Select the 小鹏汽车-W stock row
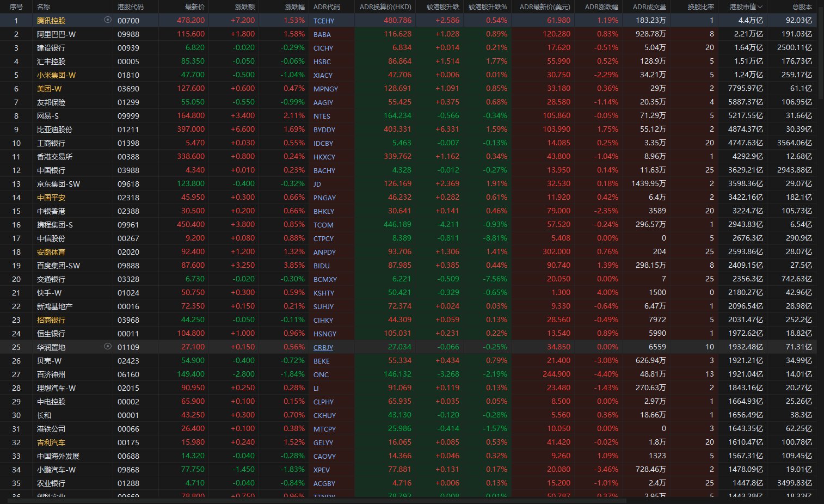The height and width of the screenshot is (504, 824). pyautogui.click(x=408, y=469)
